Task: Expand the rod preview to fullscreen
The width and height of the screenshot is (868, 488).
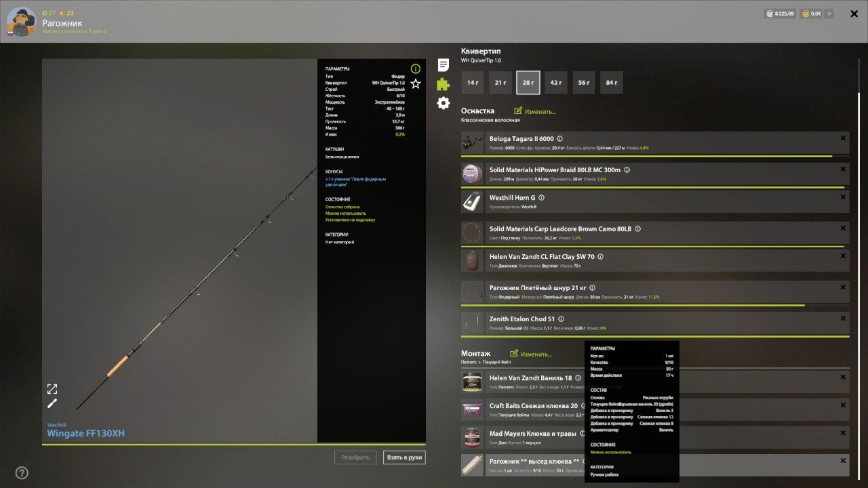Action: pos(52,389)
